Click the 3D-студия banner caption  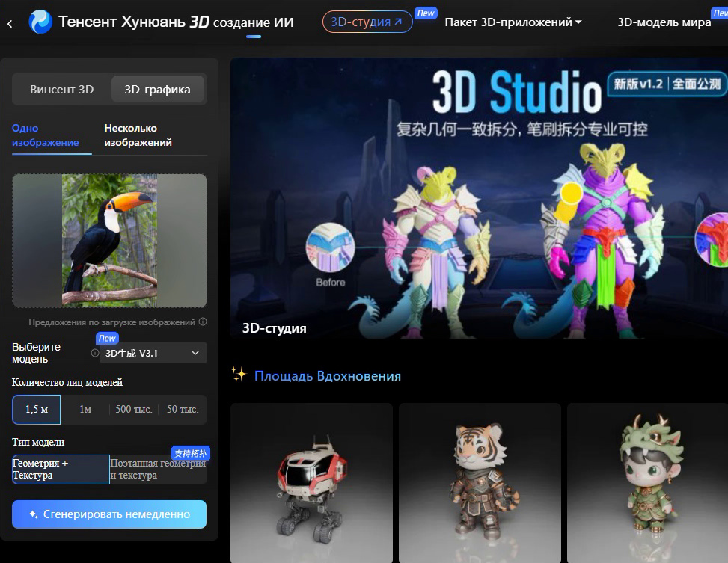click(x=275, y=328)
